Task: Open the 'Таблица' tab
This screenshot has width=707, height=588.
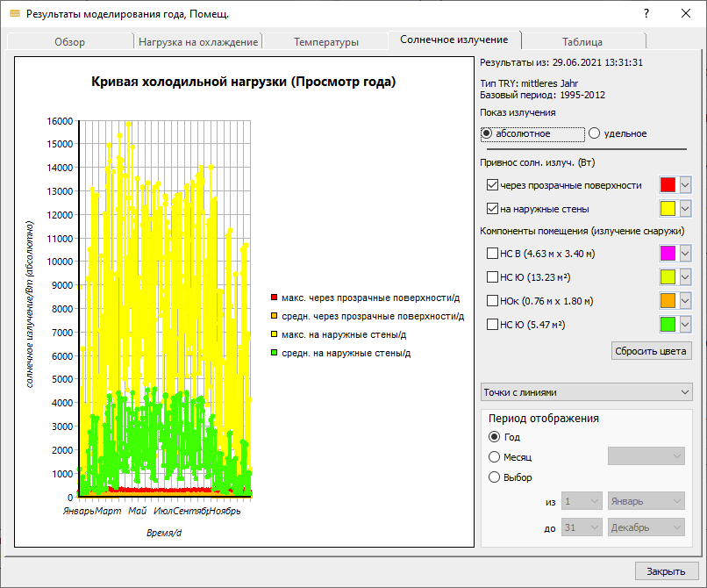Action: (582, 41)
